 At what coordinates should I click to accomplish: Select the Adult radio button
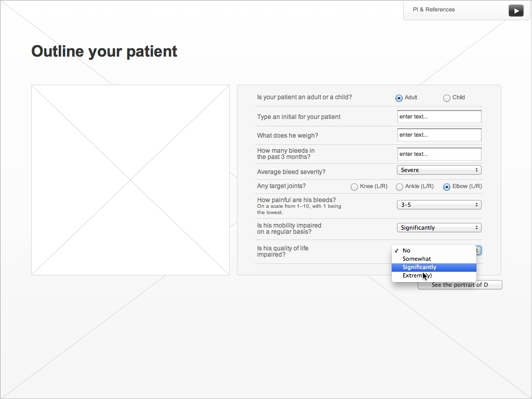399,98
